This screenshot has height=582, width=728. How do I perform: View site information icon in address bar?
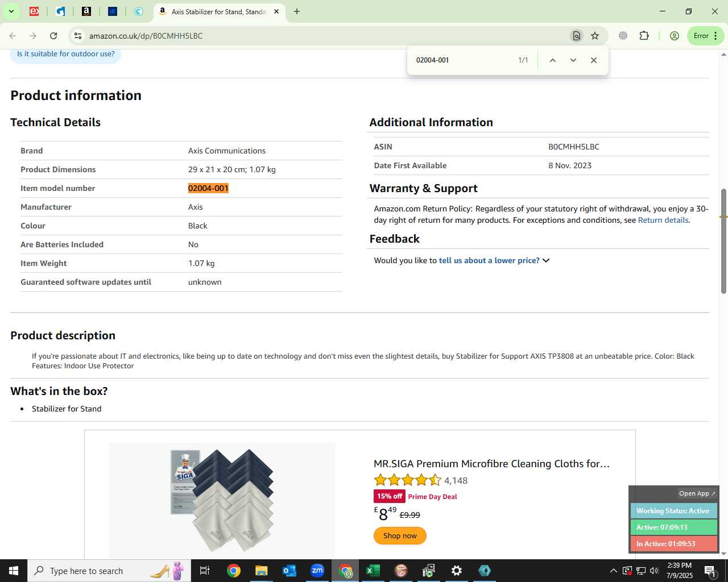coord(77,36)
